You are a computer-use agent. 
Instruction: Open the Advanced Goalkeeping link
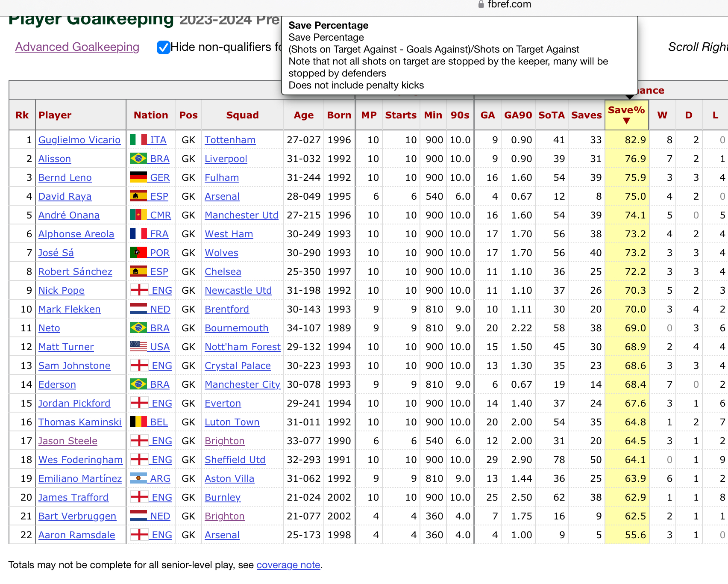click(x=77, y=47)
